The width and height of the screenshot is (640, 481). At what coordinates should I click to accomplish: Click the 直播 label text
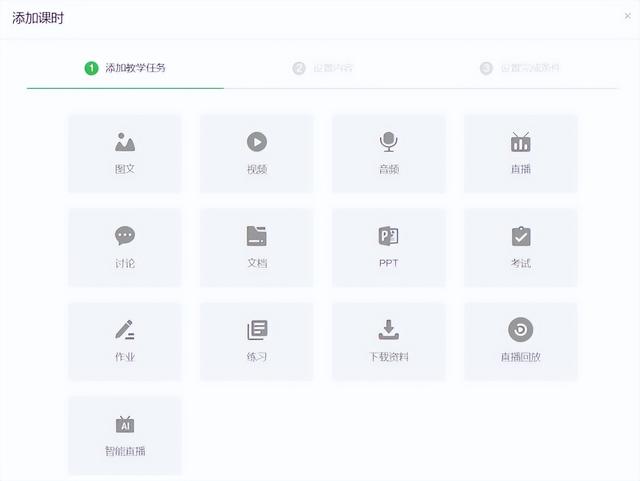(x=521, y=169)
